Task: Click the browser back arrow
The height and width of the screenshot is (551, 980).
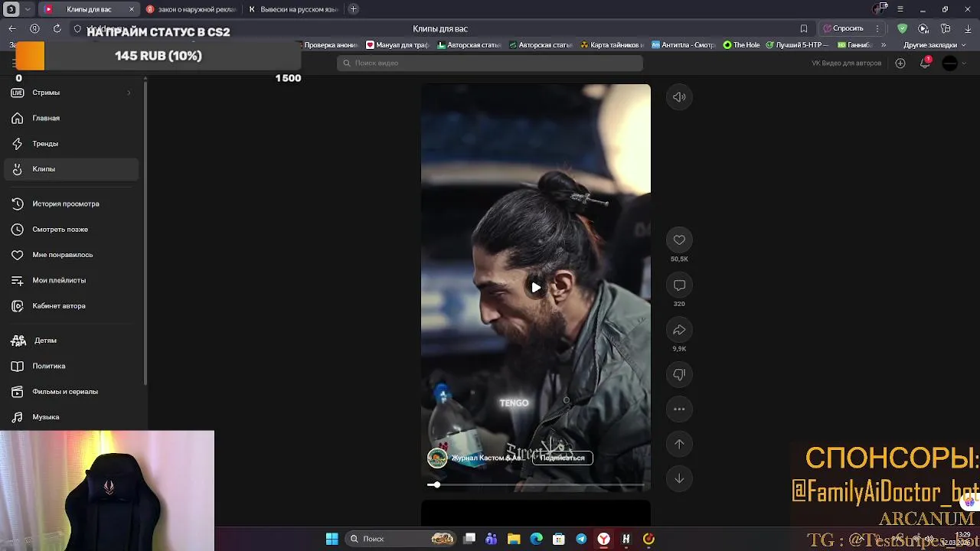Action: pyautogui.click(x=12, y=28)
